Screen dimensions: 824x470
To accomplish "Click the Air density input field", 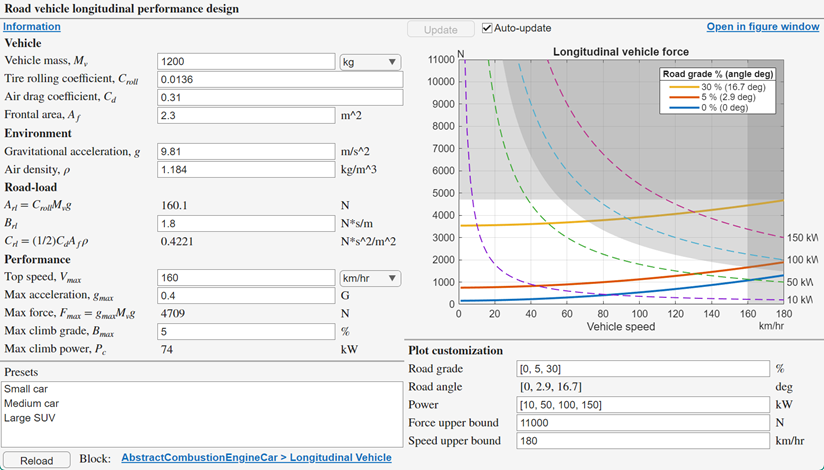I will click(x=245, y=170).
